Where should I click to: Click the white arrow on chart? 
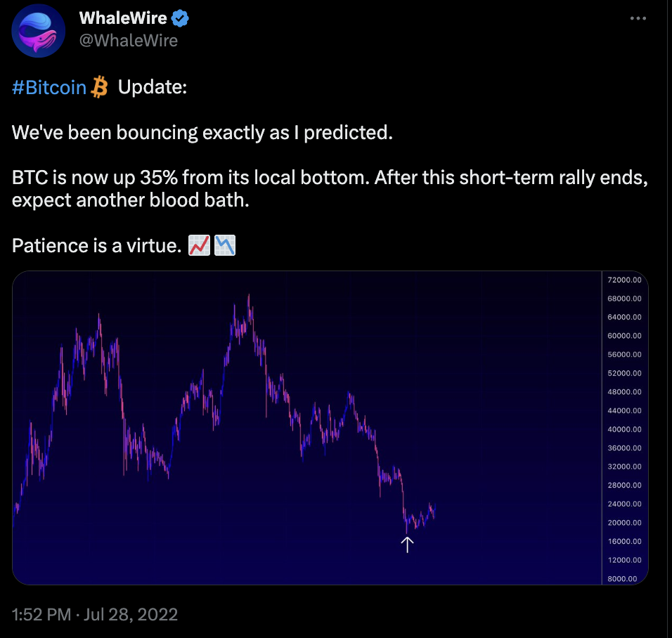pos(407,545)
